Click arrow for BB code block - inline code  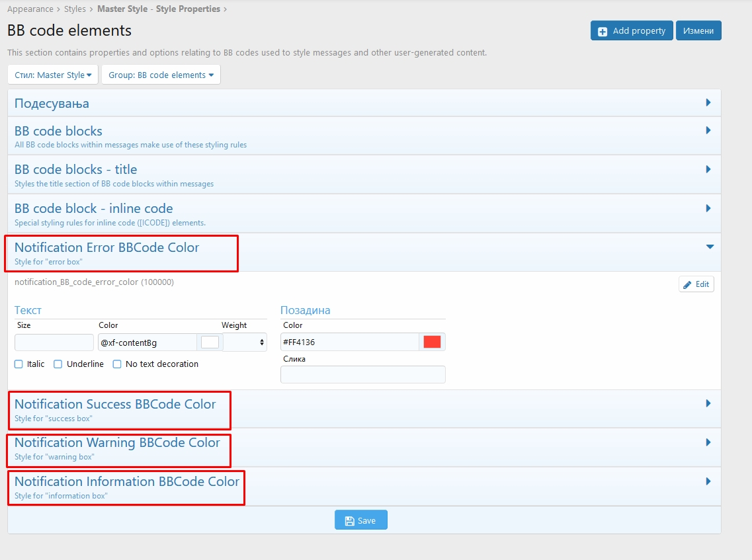[x=708, y=208]
